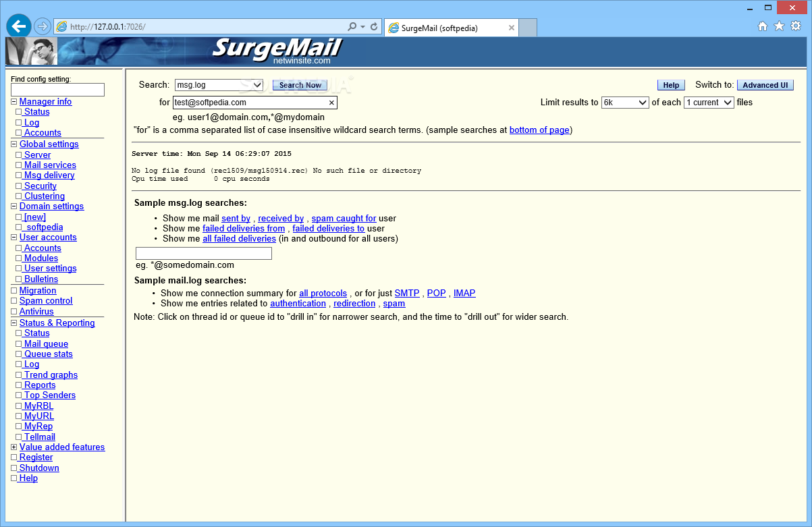Open Accounts under Manager info
812x527 pixels.
point(40,133)
